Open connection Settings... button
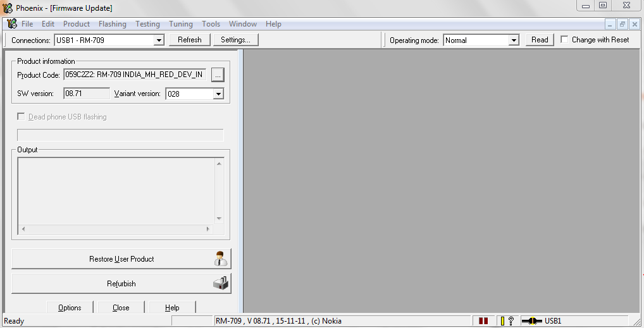This screenshot has height=328, width=644. tap(236, 40)
